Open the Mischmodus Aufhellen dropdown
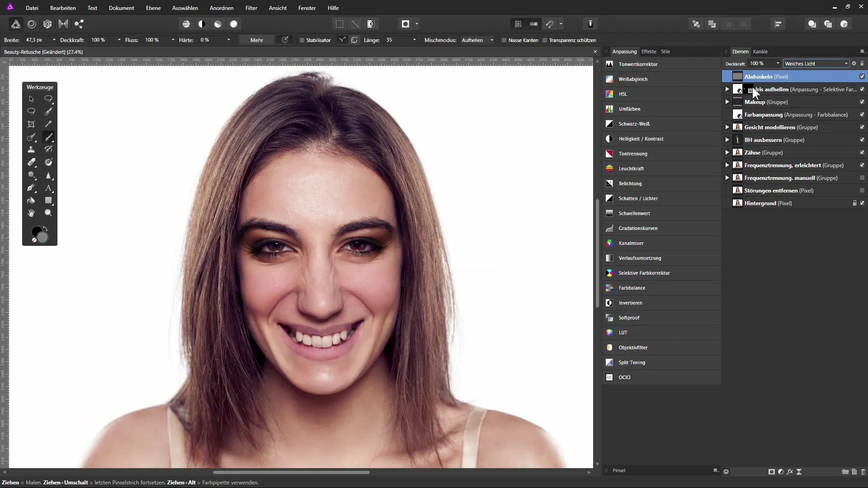This screenshot has height=488, width=868. (477, 40)
